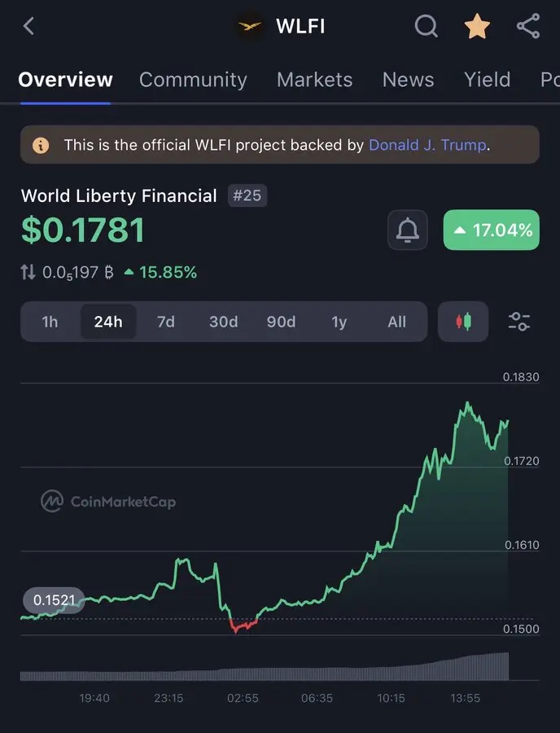Click the WLFI eagle logo in the header
This screenshot has width=560, height=733.
coord(247,25)
